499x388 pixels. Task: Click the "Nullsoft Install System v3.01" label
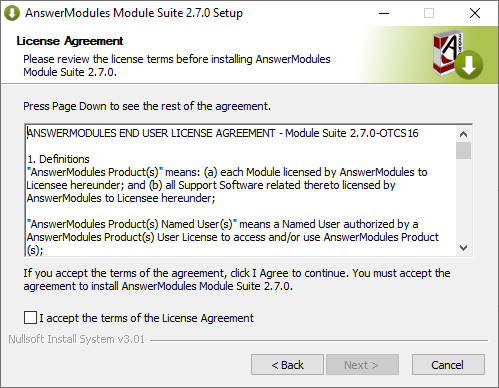(x=77, y=339)
